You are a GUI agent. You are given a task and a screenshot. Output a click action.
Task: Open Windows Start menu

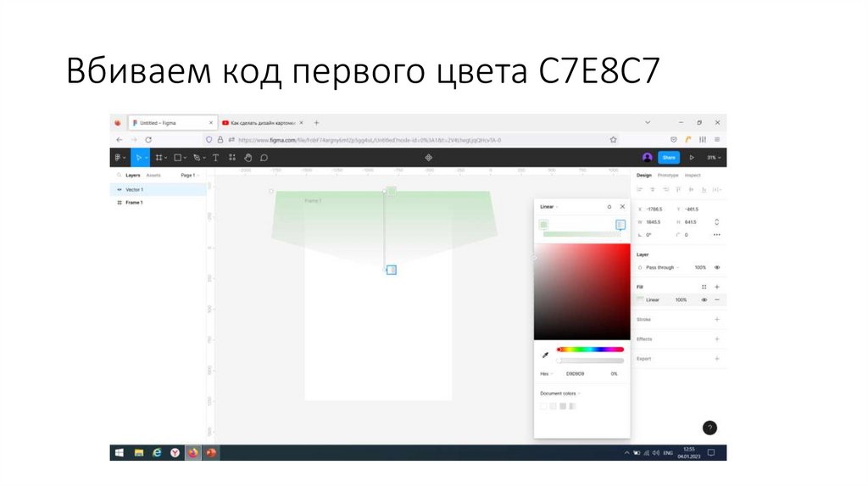120,453
